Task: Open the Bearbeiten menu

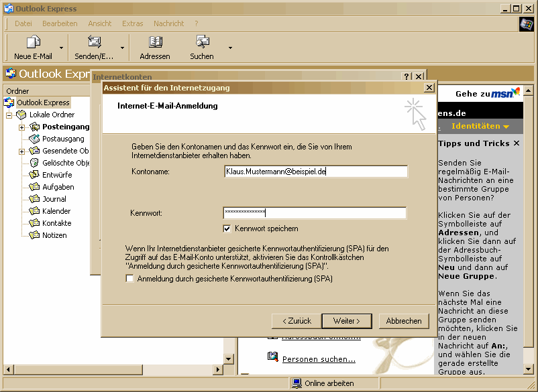Action: click(60, 23)
